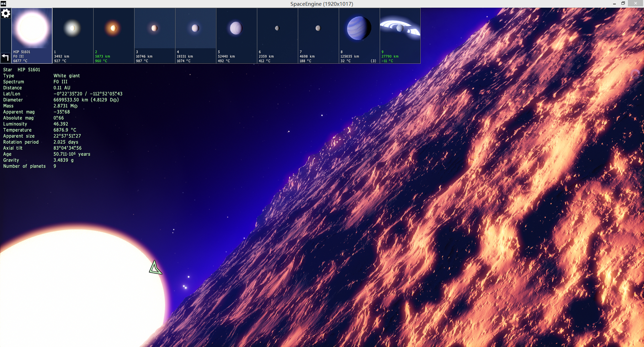Click the Luminosity value '46.392'
Image resolution: width=644 pixels, height=347 pixels.
(61, 124)
